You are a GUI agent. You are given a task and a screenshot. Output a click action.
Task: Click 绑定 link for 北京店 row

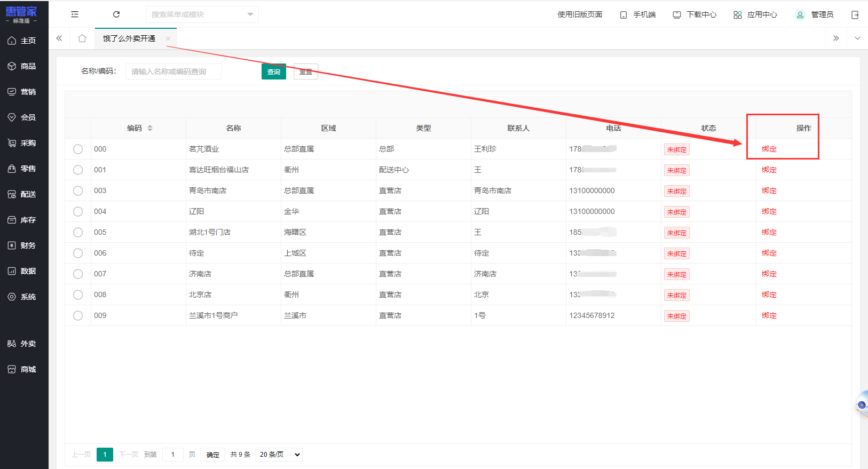click(769, 295)
